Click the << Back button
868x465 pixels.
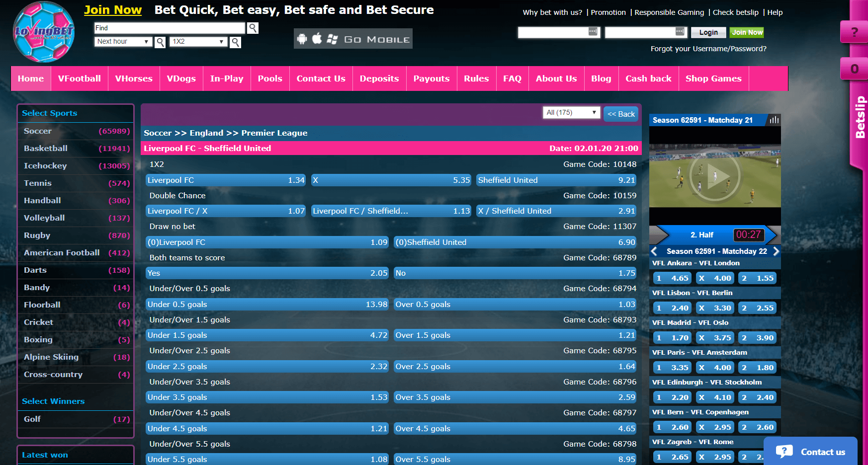(621, 114)
